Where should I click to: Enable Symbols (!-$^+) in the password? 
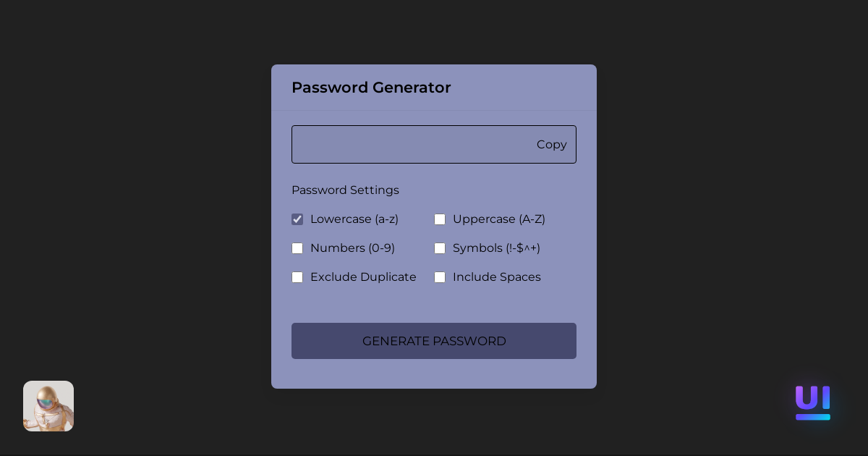[440, 248]
